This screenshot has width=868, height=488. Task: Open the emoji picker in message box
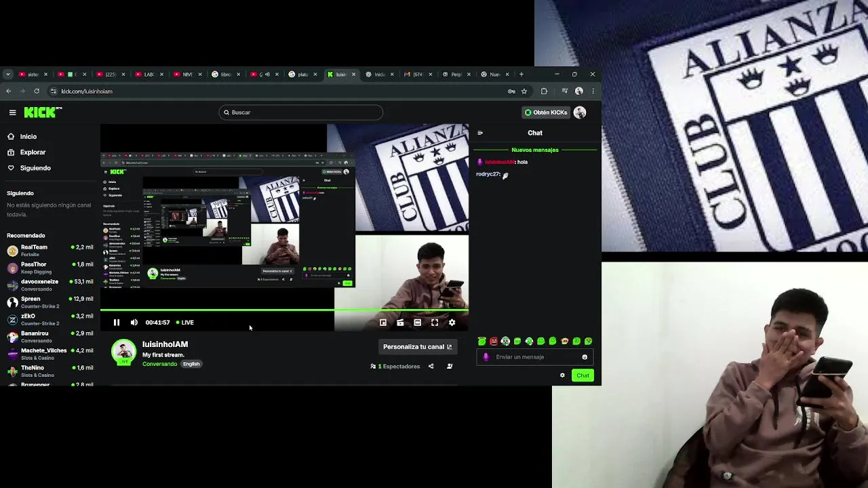pyautogui.click(x=585, y=357)
